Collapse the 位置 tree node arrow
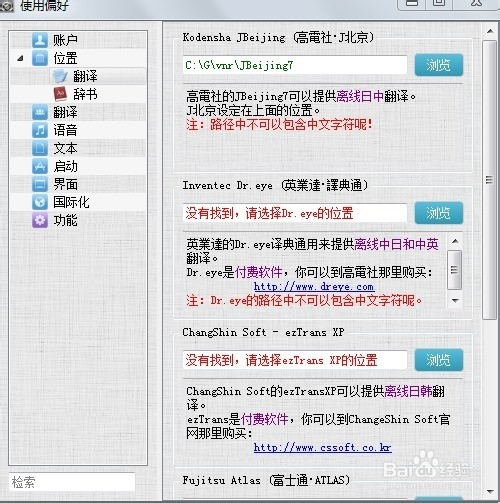 pos(20,58)
